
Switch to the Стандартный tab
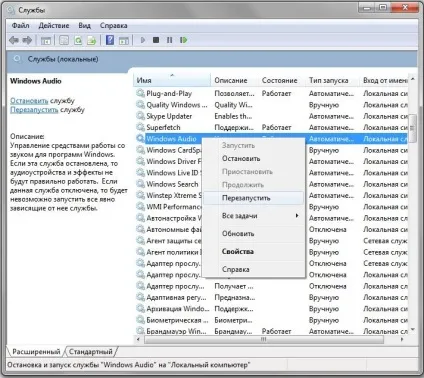(x=91, y=352)
